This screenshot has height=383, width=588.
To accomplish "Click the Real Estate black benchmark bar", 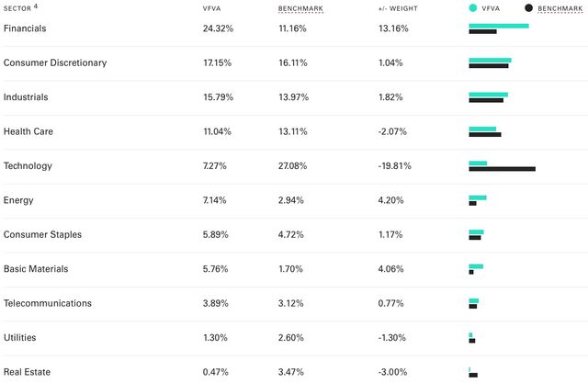I will [473, 375].
